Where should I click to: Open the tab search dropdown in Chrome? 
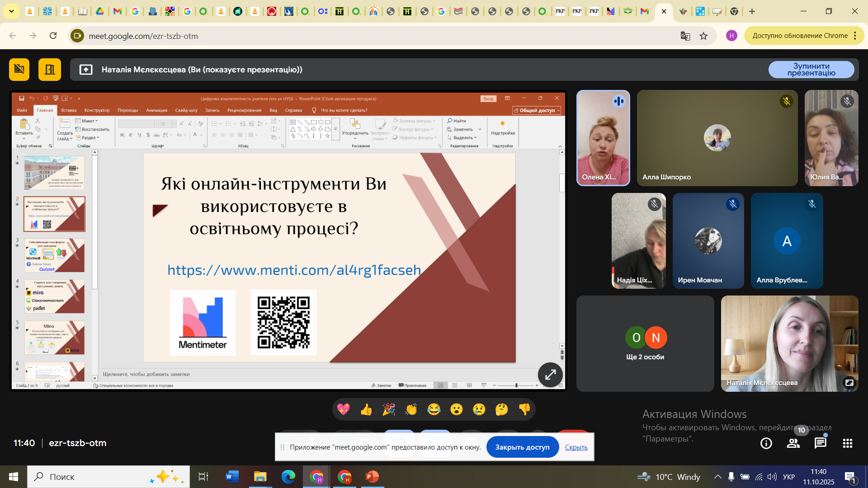[x=11, y=11]
